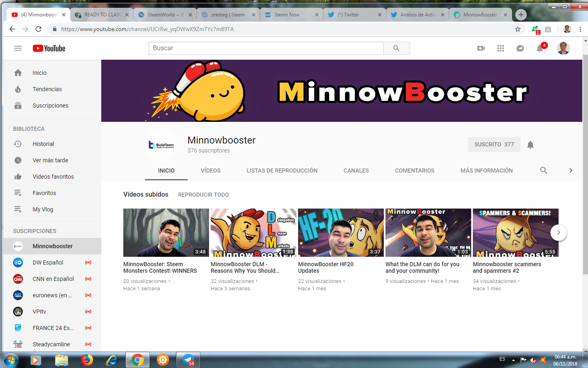The width and height of the screenshot is (588, 368).
Task: Switch to the CANALES tab
Action: 356,171
